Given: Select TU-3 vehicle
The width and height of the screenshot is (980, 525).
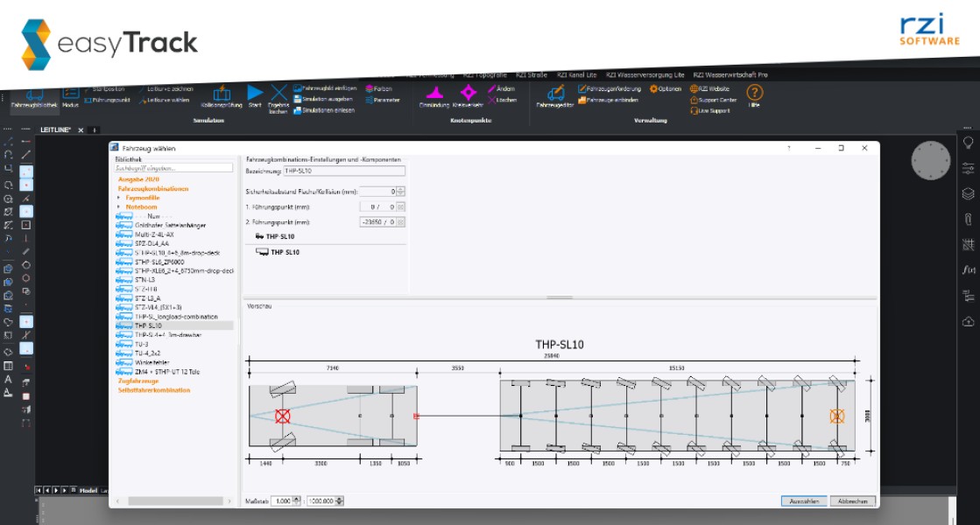Looking at the screenshot, I should (x=142, y=344).
